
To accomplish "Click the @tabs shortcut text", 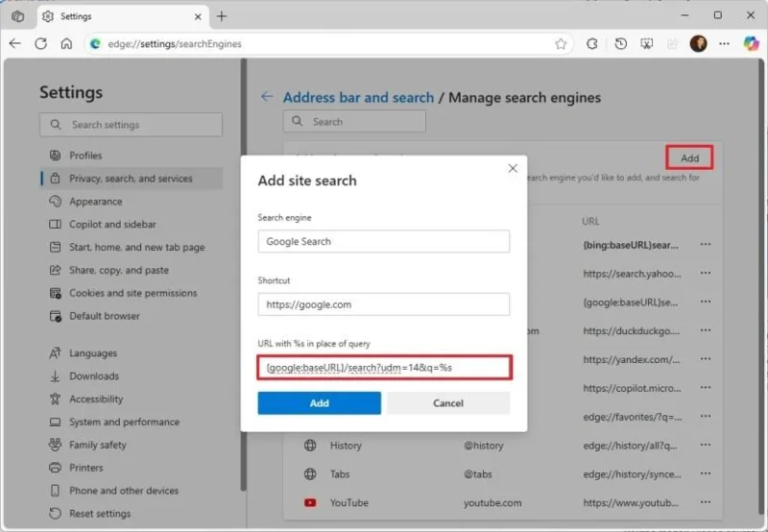I will click(x=477, y=474).
